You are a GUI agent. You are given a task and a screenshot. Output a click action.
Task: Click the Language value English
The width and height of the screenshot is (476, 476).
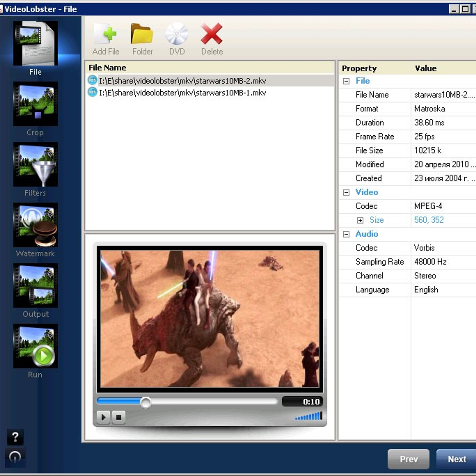point(426,289)
